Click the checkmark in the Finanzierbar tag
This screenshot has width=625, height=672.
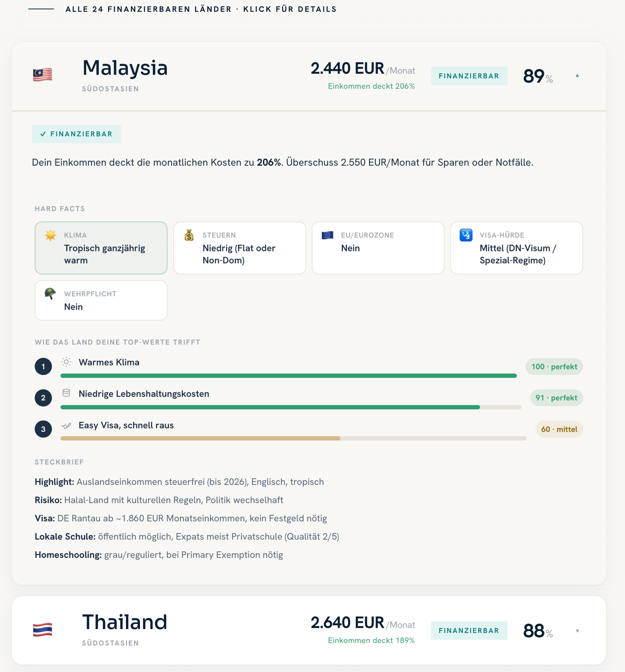coord(43,134)
